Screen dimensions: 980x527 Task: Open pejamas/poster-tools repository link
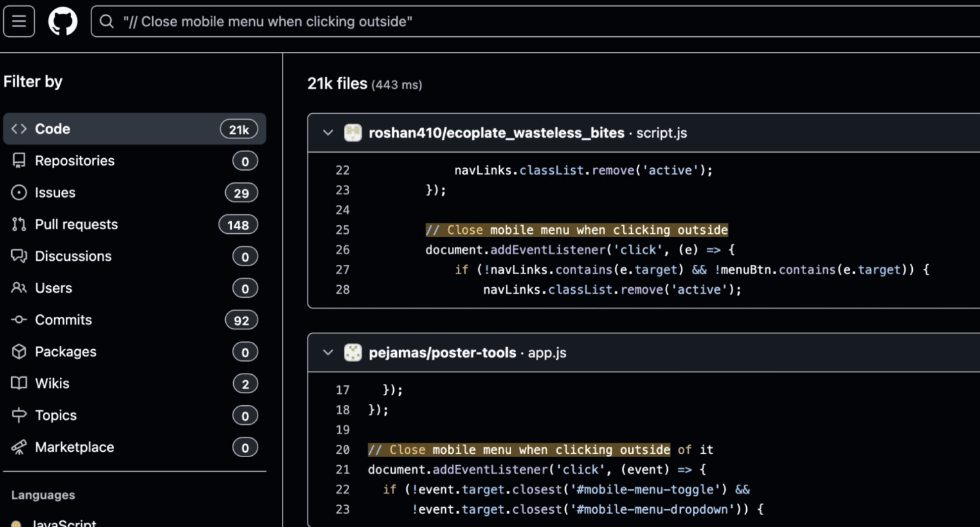pos(443,353)
